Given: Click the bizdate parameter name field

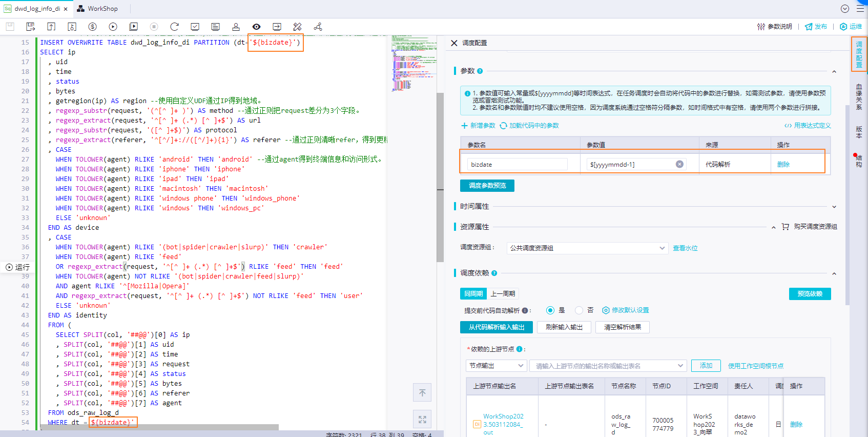Looking at the screenshot, I should [x=517, y=164].
